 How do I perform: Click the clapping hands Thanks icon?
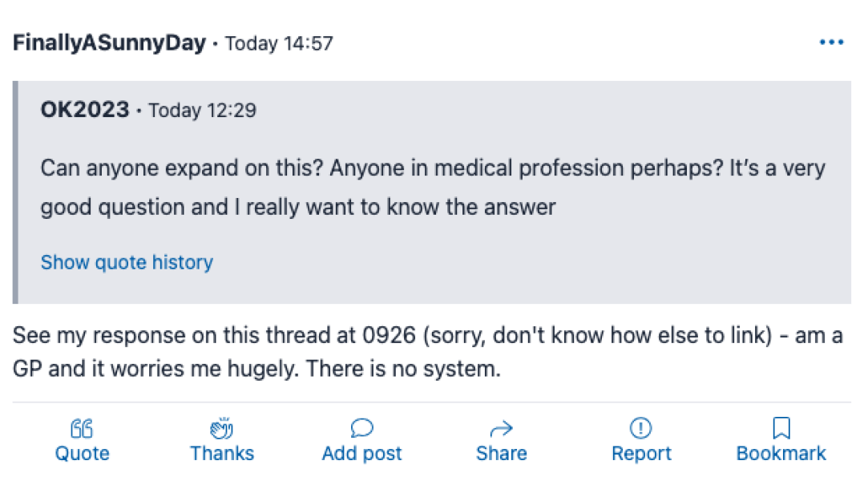pyautogui.click(x=221, y=429)
